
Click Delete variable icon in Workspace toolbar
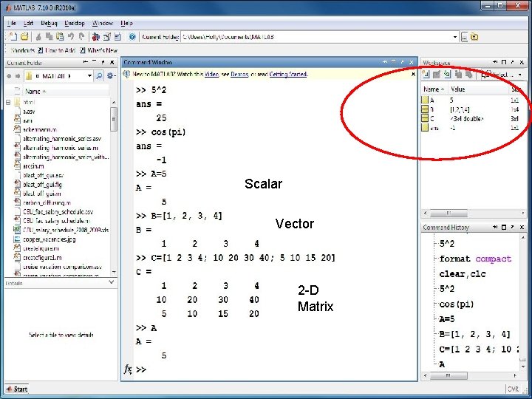(469, 75)
